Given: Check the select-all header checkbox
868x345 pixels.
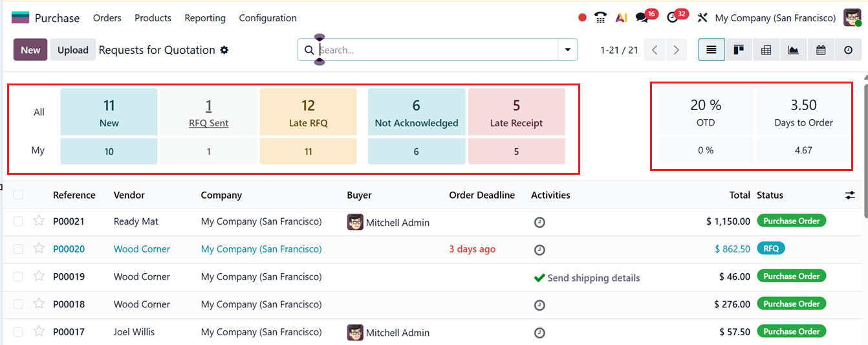Looking at the screenshot, I should (x=18, y=194).
